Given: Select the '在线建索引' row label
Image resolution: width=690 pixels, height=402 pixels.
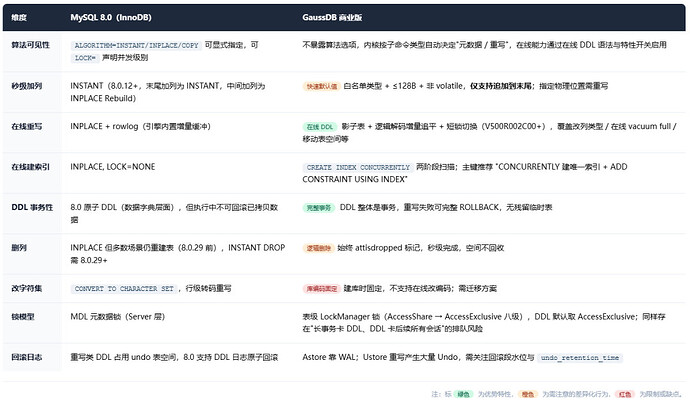Looking at the screenshot, I should [30, 167].
